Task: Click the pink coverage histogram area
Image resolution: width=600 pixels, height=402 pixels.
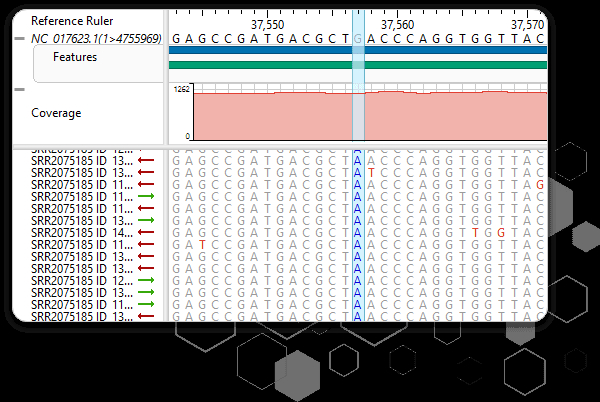Action: tap(370, 116)
